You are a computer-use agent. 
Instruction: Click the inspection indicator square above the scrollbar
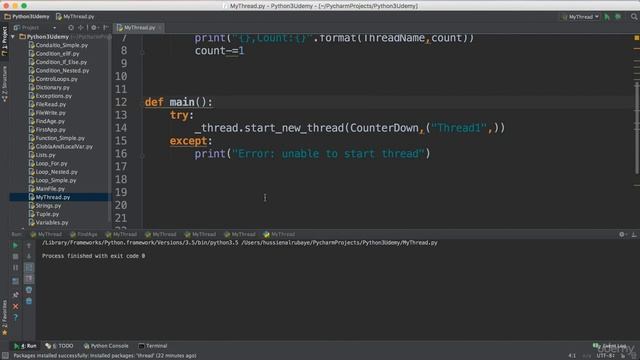click(x=636, y=38)
